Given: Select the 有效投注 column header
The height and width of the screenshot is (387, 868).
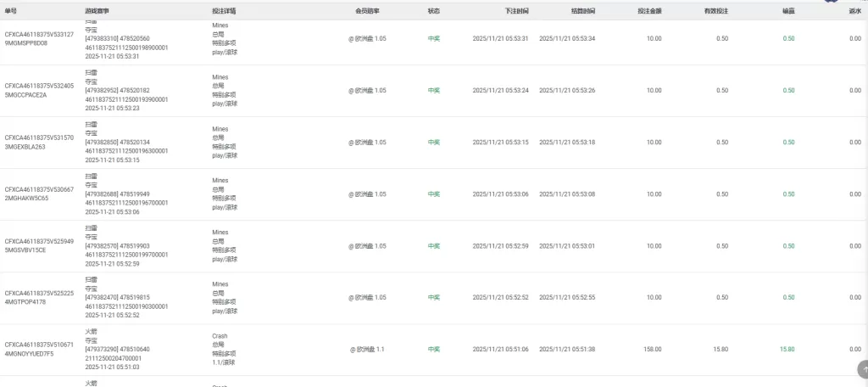Looking at the screenshot, I should point(715,11).
